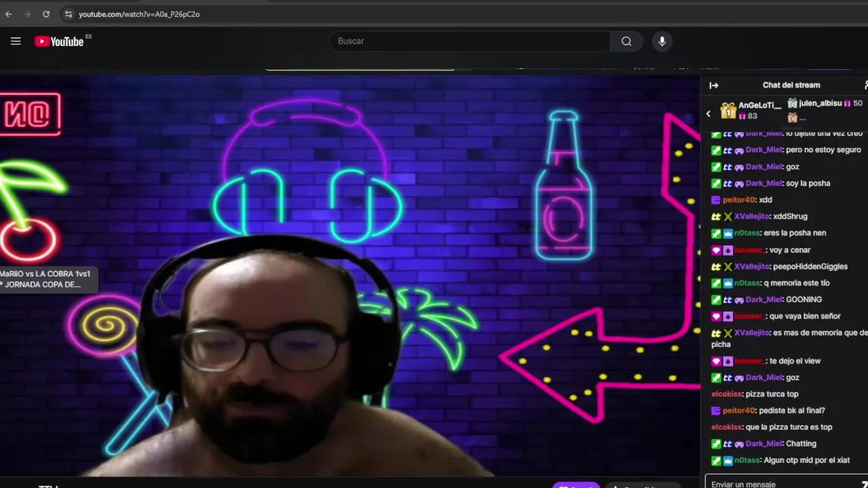Image resolution: width=868 pixels, height=488 pixels.
Task: Click purple diamond badge in 'que vaya bien señor' row
Action: (x=728, y=317)
